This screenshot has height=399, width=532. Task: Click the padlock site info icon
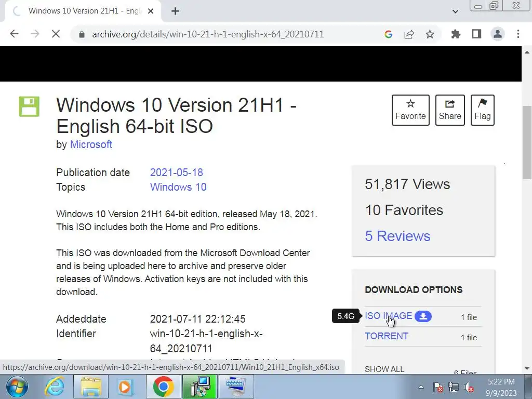click(82, 34)
